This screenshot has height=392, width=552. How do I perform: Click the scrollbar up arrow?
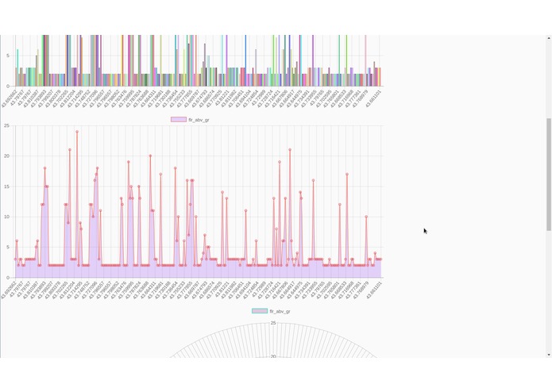549,38
